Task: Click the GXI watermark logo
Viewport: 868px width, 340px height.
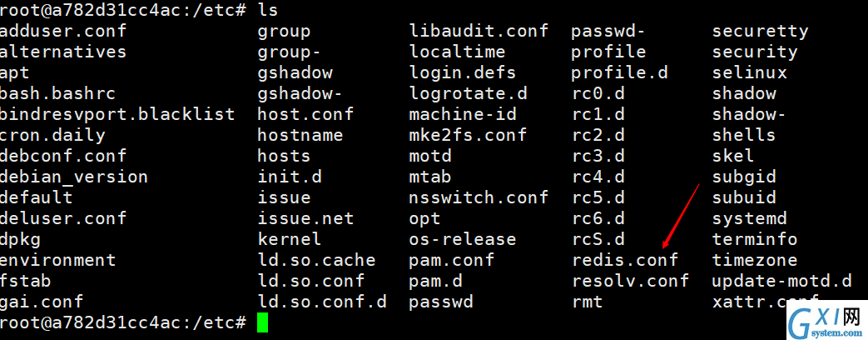Action: coord(826,321)
